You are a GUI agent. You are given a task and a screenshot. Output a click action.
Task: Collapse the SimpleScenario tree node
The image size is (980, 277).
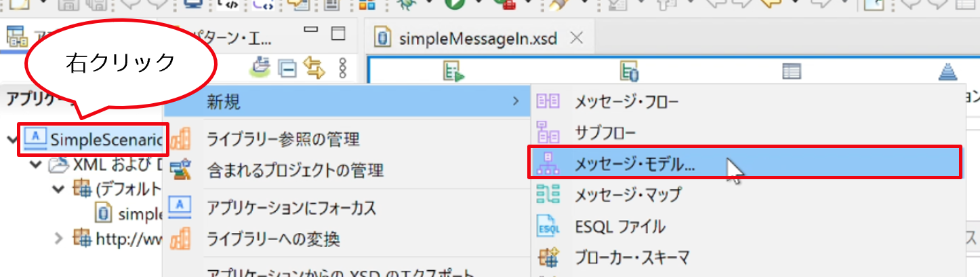11,140
